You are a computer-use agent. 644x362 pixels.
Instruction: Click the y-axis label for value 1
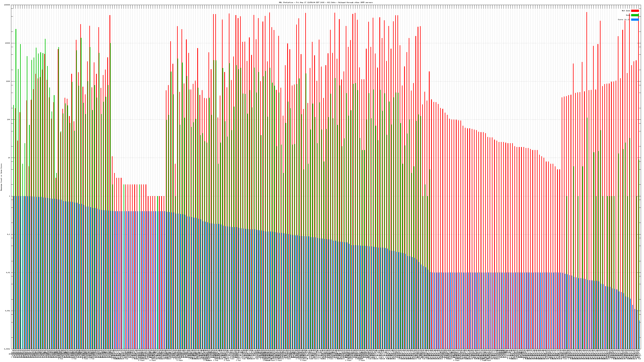tap(9, 196)
